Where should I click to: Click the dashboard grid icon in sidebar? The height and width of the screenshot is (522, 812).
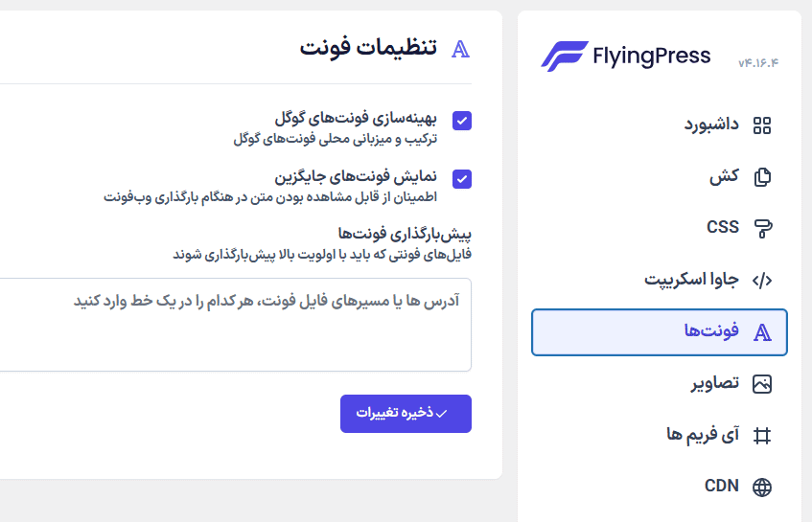click(762, 125)
